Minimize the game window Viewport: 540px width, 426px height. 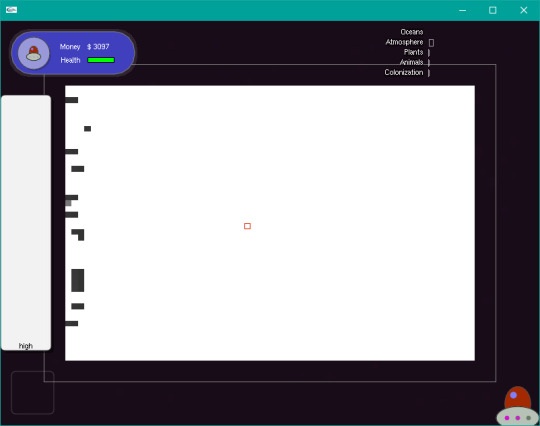[x=463, y=10]
